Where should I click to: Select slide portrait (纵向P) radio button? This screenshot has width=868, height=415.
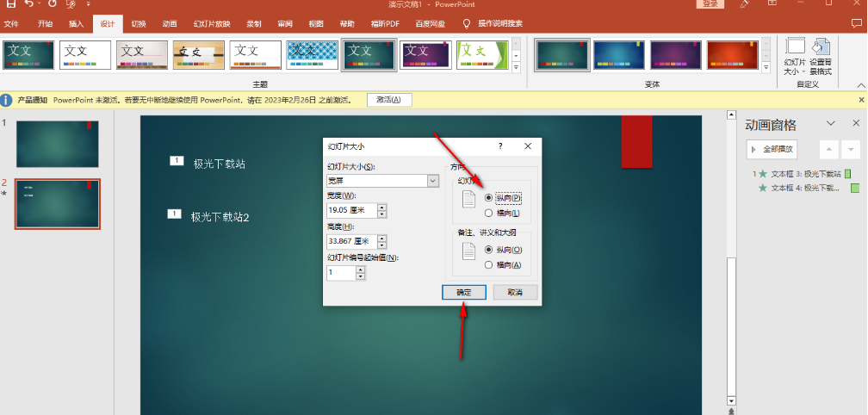pyautogui.click(x=488, y=197)
